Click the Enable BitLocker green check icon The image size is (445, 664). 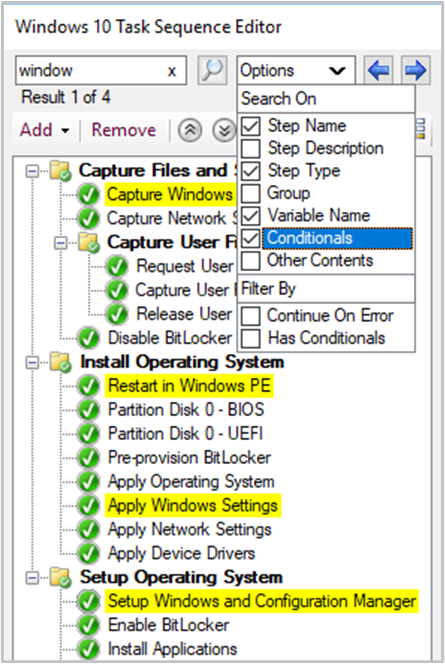coord(88,625)
